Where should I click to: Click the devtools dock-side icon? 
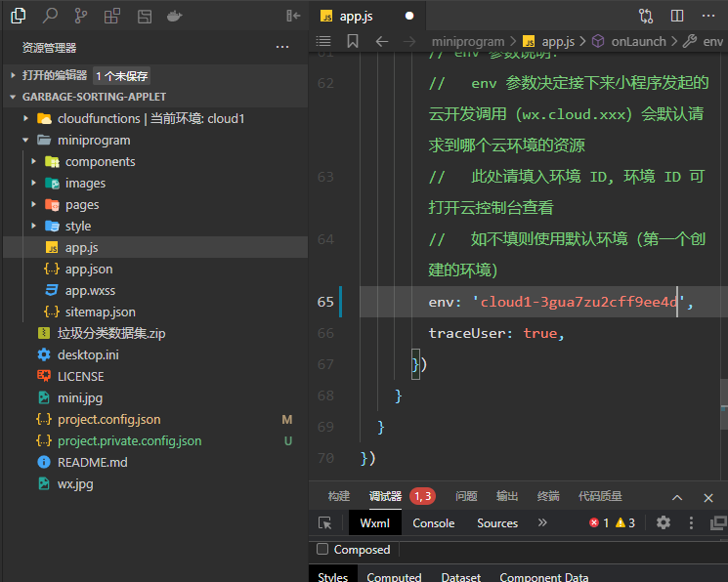[718, 523]
